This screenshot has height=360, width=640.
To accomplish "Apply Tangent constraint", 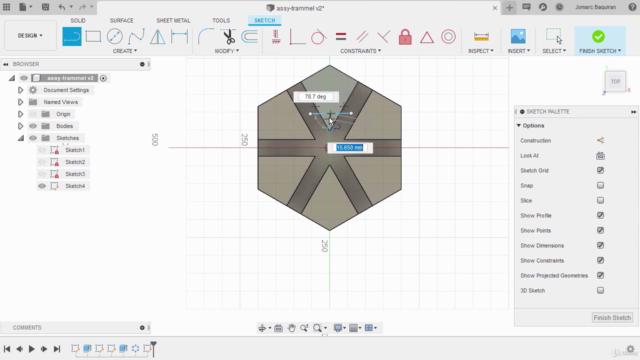I will [318, 37].
